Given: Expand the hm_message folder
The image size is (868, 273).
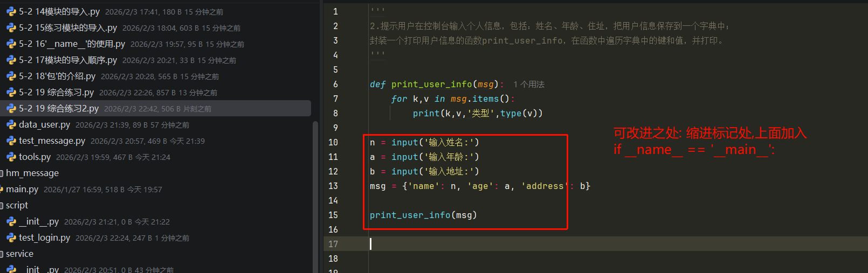Looking at the screenshot, I should click(x=32, y=173).
